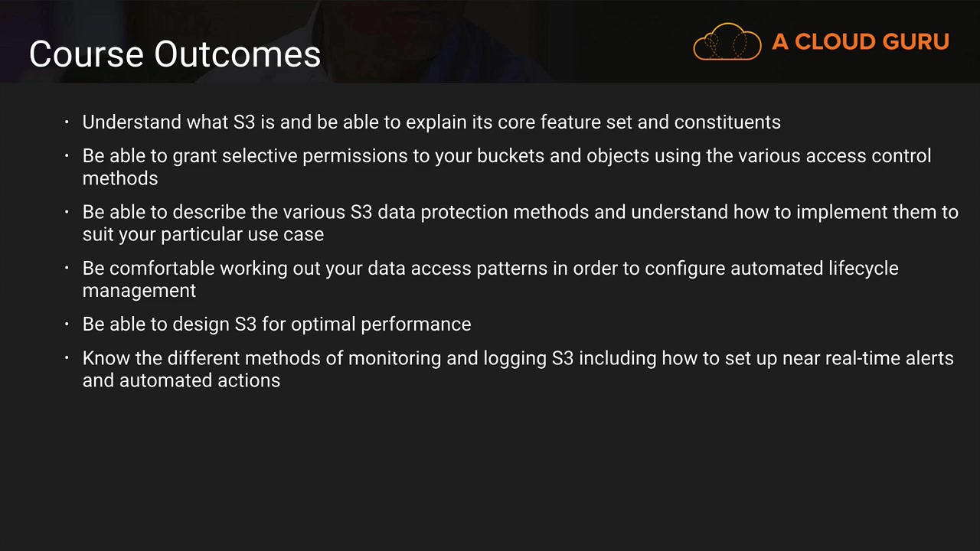This screenshot has height=551, width=980.
Task: Select the Course Outcomes slide title
Action: (175, 54)
